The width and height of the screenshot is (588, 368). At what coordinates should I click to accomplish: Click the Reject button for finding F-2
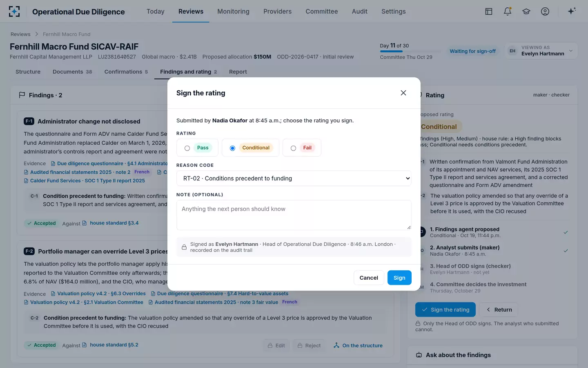(309, 346)
